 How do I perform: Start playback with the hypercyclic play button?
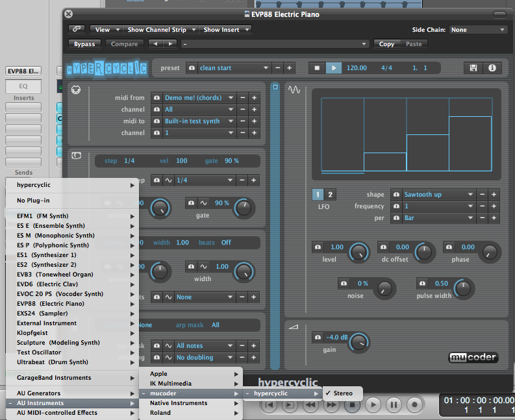point(333,68)
